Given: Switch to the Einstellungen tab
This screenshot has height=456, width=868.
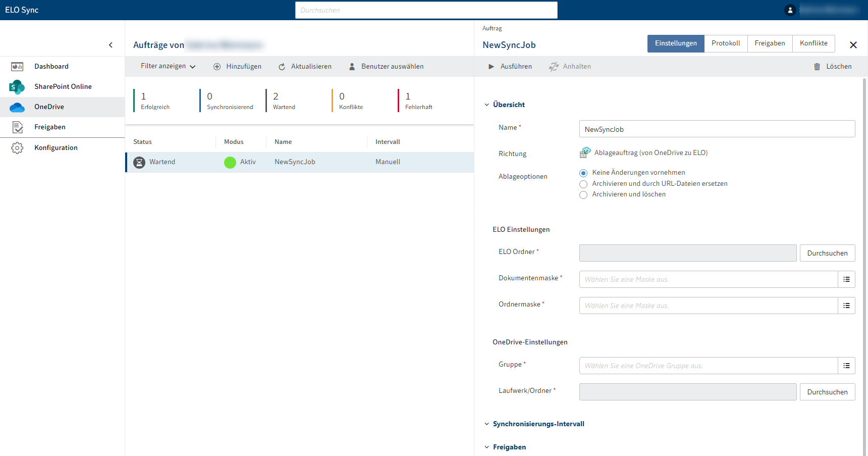Looking at the screenshot, I should tap(676, 43).
